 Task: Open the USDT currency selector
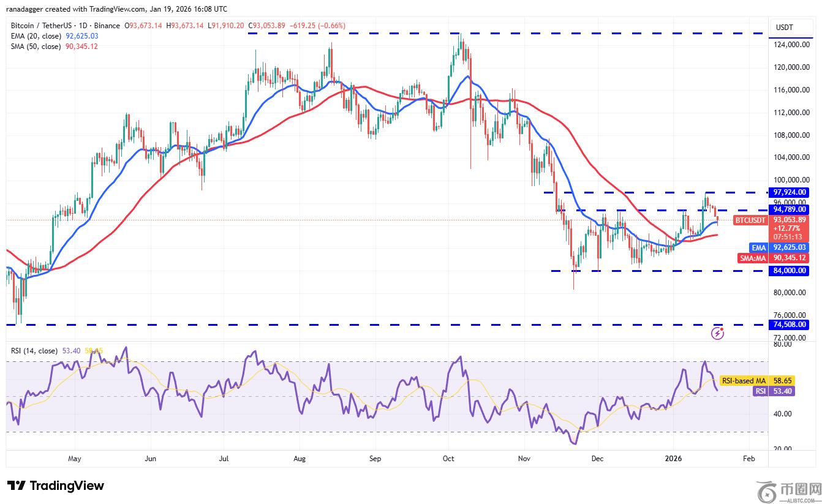click(x=784, y=28)
